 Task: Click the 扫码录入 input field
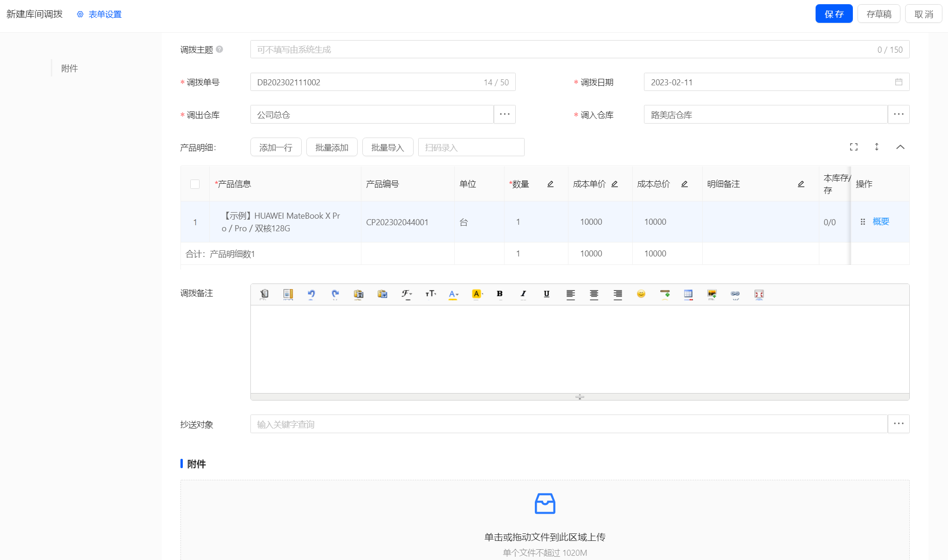(471, 147)
